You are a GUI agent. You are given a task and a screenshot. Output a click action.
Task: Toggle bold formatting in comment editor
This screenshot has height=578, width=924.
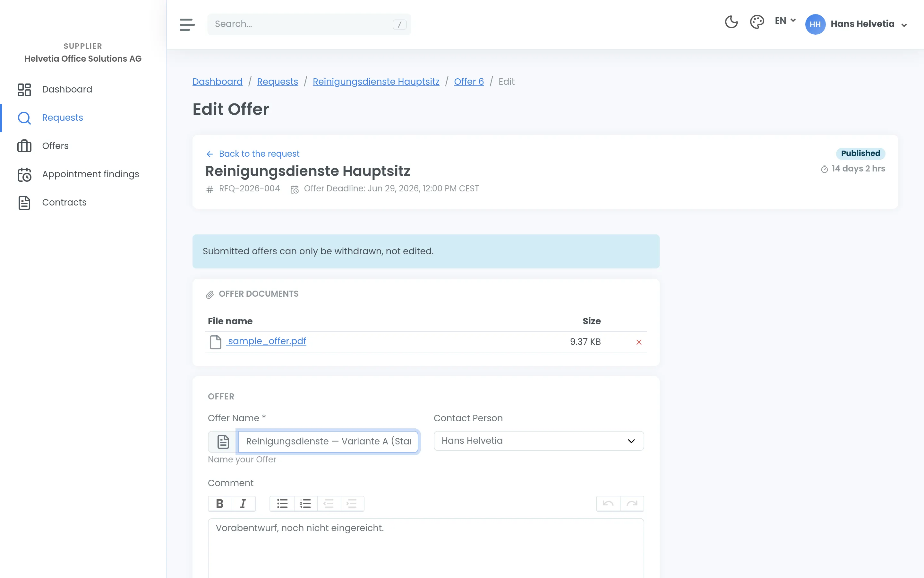(220, 504)
